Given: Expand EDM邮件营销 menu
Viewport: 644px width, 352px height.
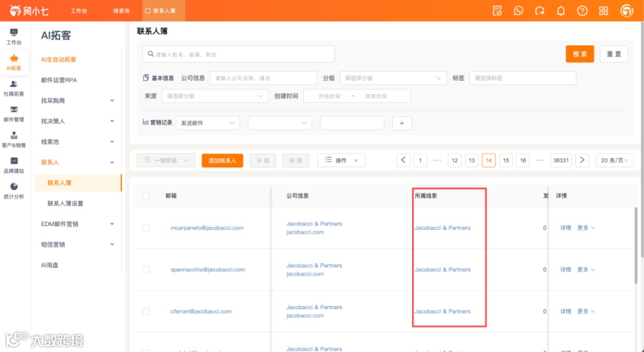Looking at the screenshot, I should 112,224.
